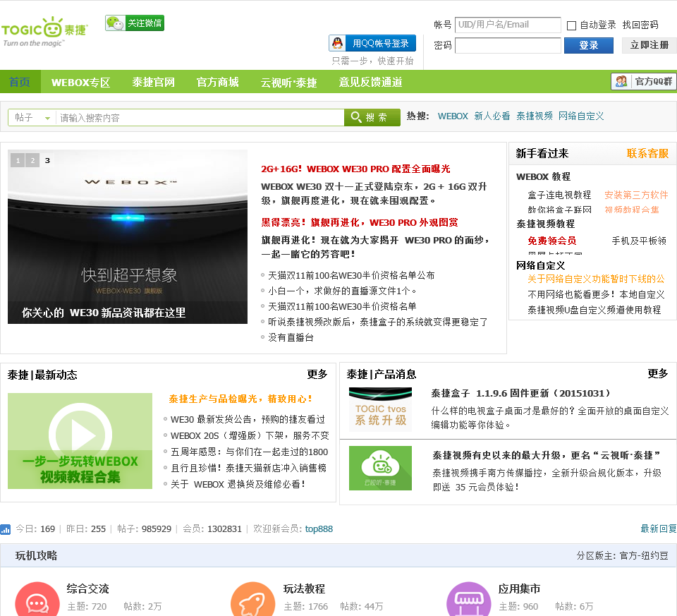This screenshot has height=616, width=677.
Task: Click 更多 in 泰捷|最新动态 section
Action: (317, 374)
